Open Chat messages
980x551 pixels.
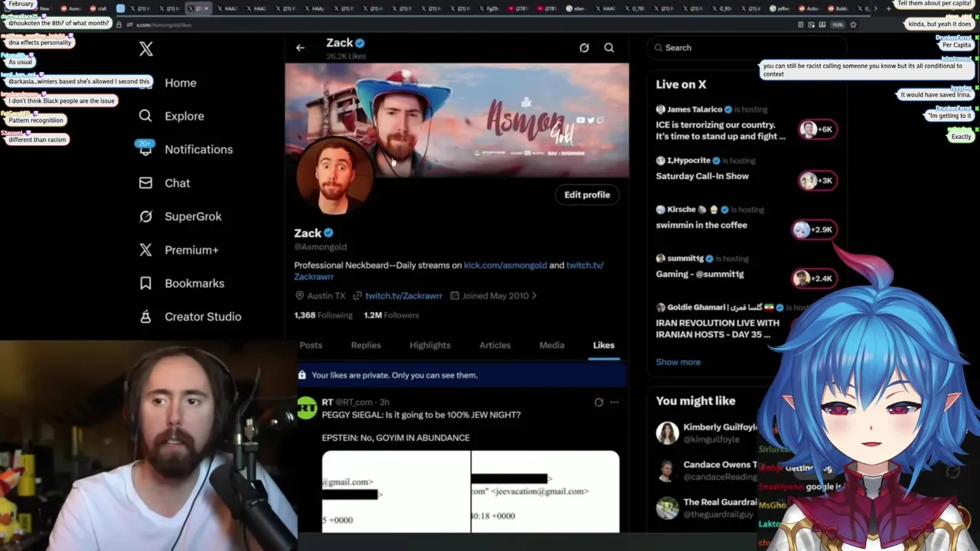177,183
